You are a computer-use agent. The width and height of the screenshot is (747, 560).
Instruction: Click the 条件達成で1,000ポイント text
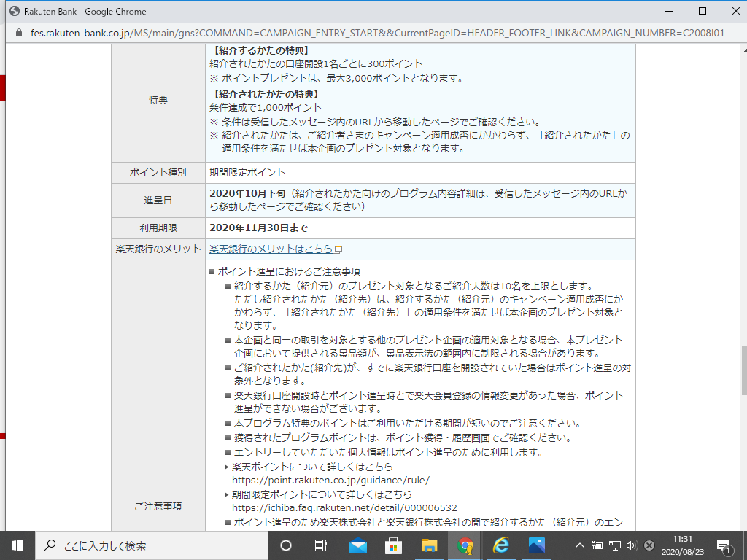point(266,108)
